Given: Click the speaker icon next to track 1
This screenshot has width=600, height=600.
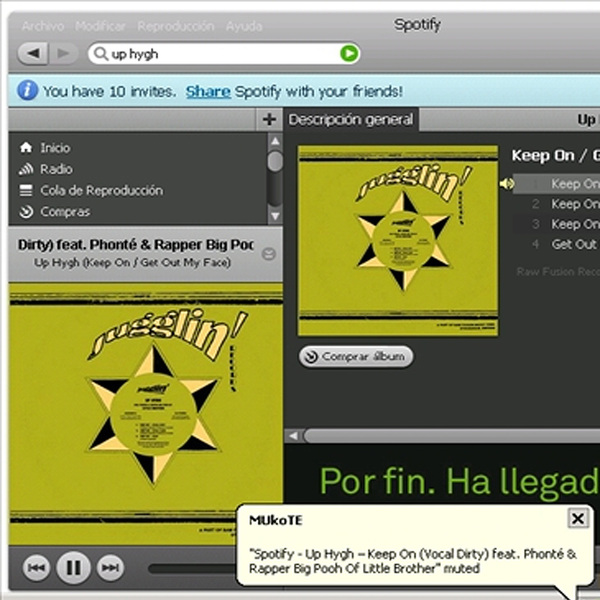Looking at the screenshot, I should click(507, 184).
